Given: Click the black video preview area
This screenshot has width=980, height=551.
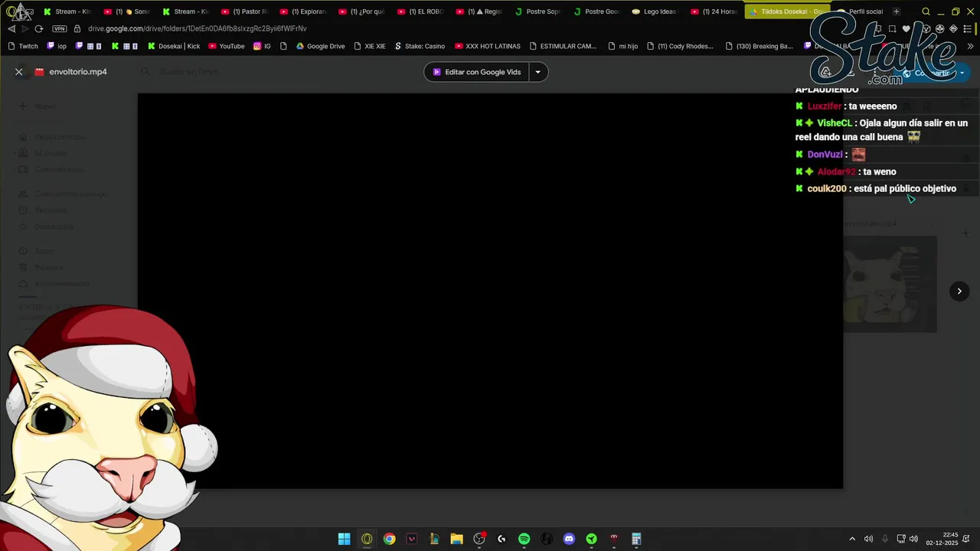Looking at the screenshot, I should click(490, 291).
